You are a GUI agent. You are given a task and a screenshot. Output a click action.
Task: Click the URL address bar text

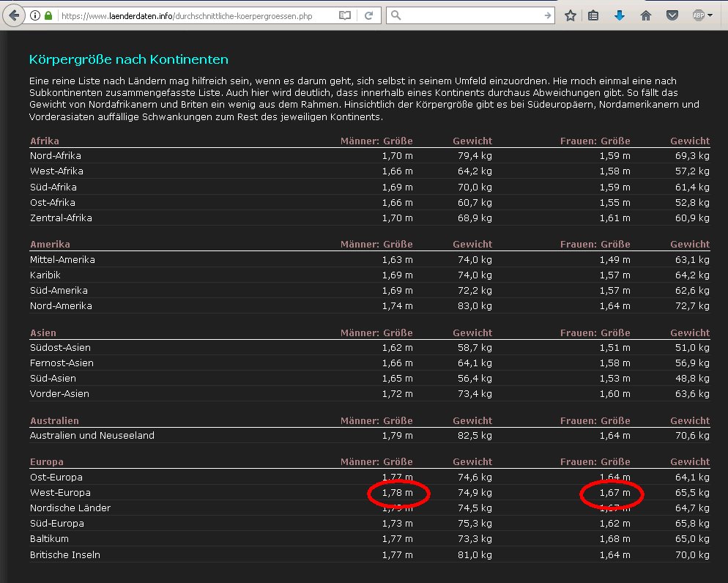pos(190,15)
